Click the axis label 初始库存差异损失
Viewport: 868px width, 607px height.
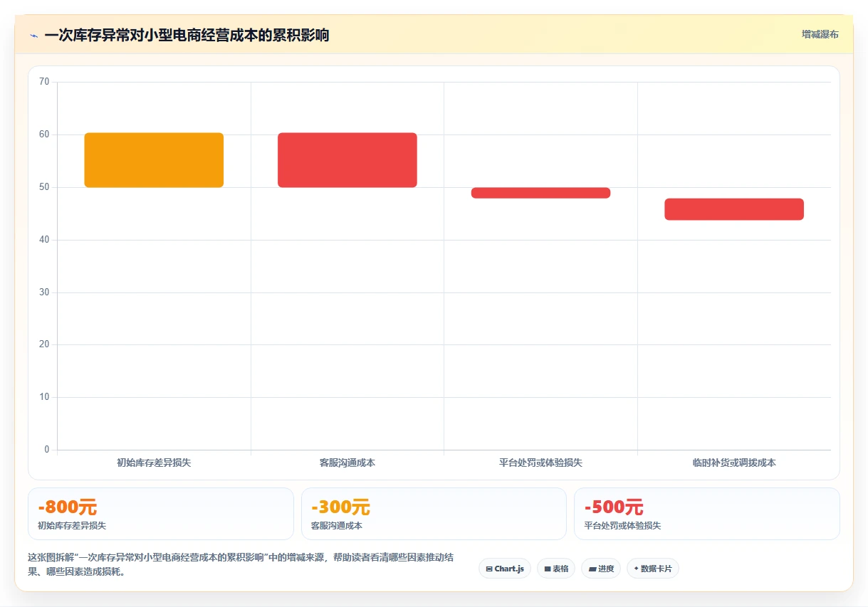154,463
